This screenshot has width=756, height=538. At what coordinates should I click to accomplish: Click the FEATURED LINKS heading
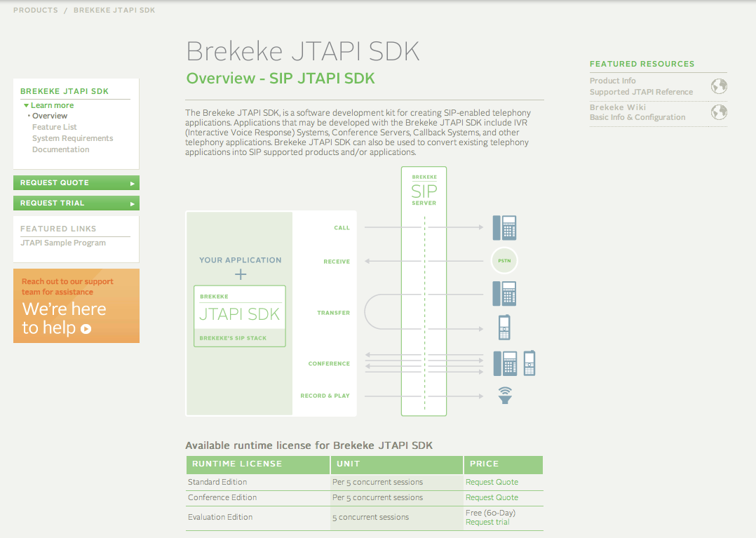(58, 229)
